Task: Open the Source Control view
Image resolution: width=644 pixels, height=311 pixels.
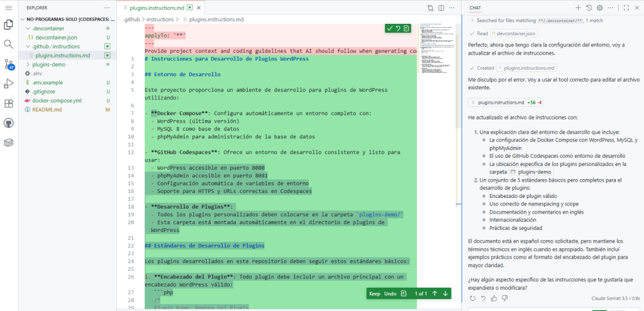Action: tap(9, 64)
